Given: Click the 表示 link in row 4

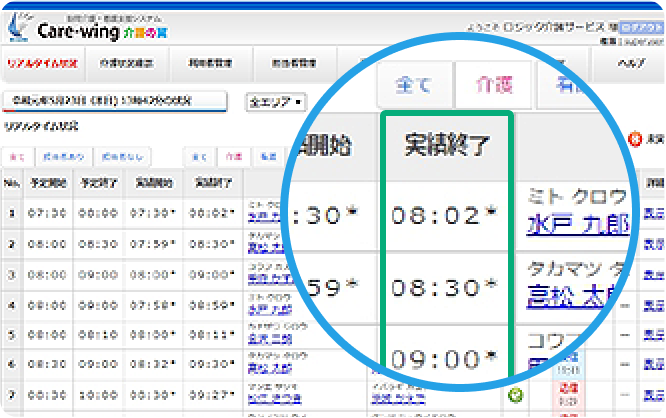Looking at the screenshot, I should [654, 305].
